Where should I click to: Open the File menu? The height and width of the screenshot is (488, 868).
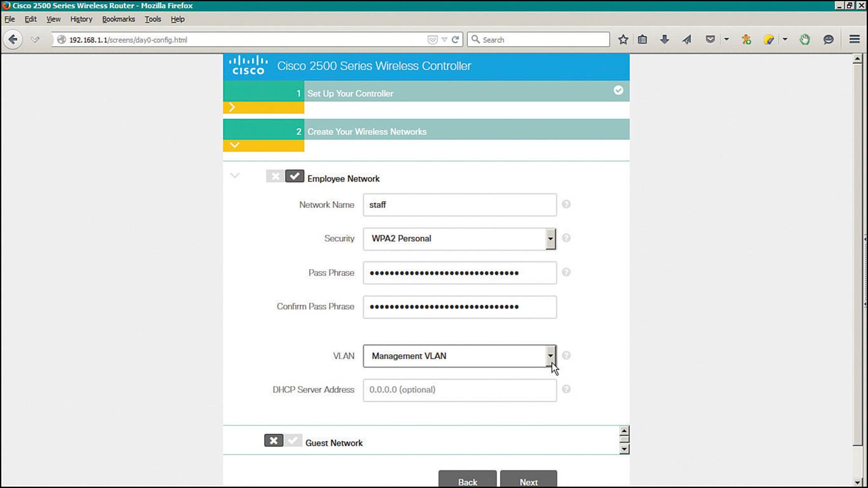pos(10,19)
